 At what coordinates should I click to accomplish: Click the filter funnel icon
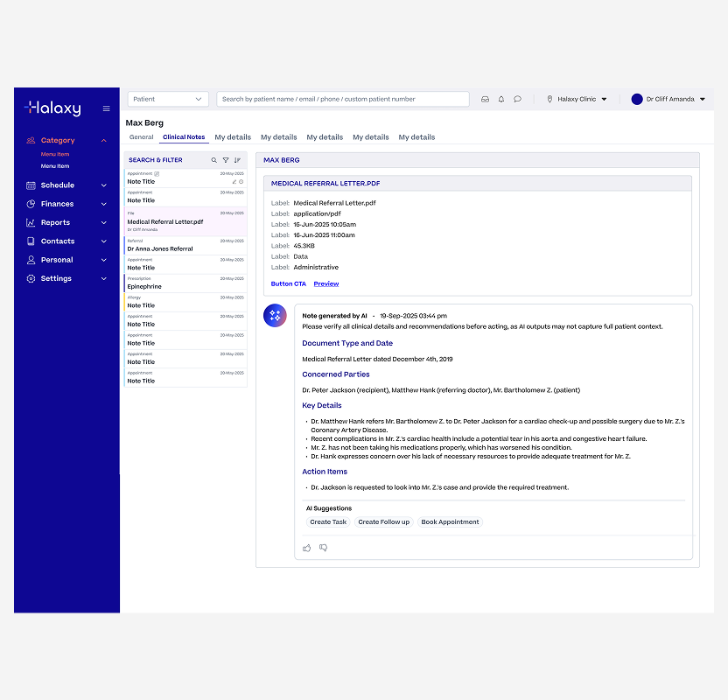pos(226,160)
